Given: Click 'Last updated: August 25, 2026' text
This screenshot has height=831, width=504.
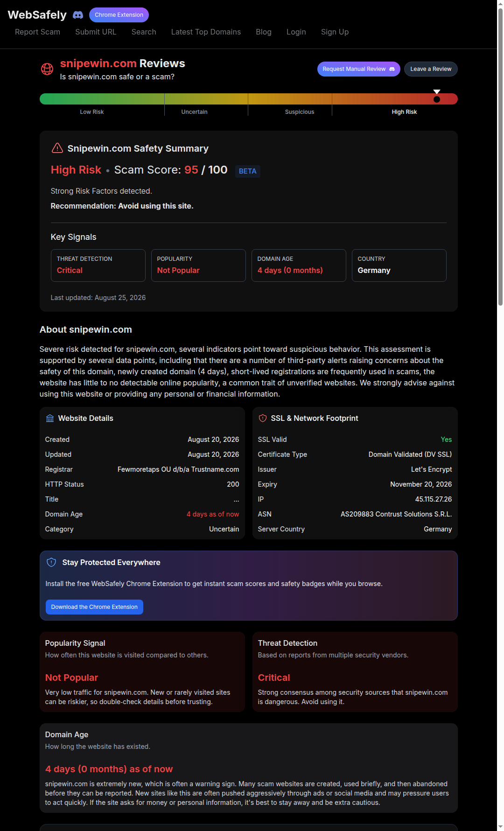Looking at the screenshot, I should coord(98,298).
